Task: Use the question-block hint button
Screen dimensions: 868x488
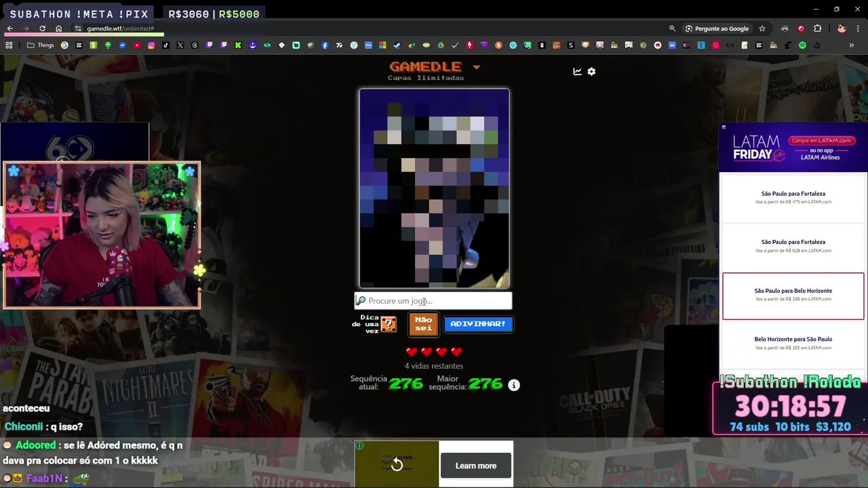Action: tap(389, 324)
